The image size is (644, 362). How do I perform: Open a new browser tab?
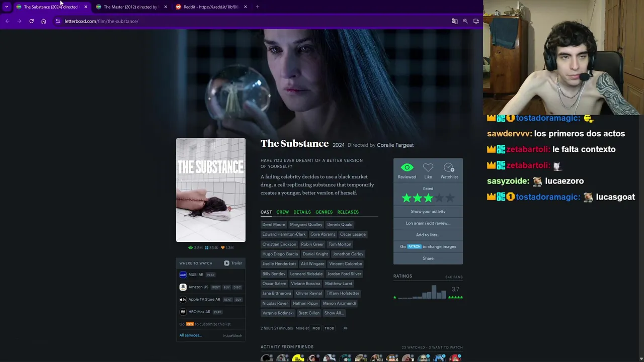257,7
